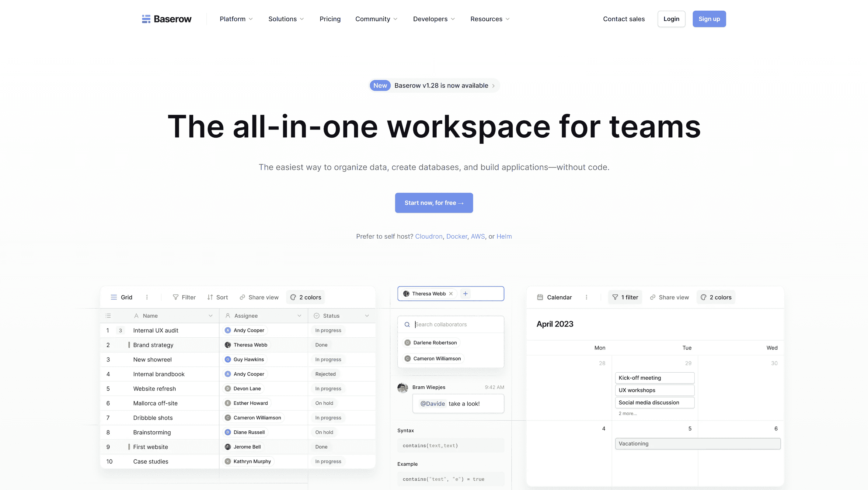Open the Platform menu
Screen dimensions: 868x490
[x=236, y=19]
